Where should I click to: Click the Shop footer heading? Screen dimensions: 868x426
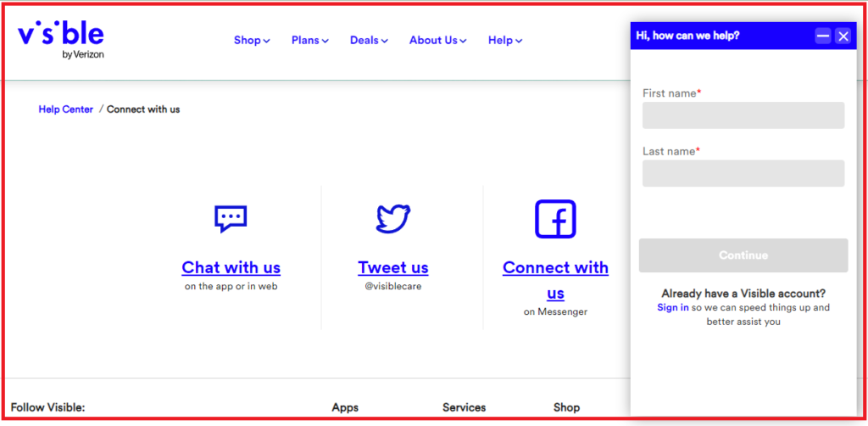tap(566, 407)
